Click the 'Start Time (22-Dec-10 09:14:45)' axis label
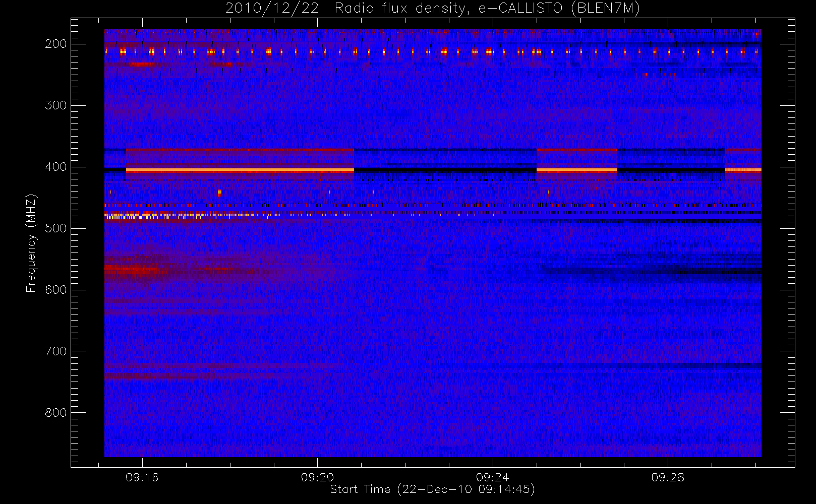 click(432, 489)
